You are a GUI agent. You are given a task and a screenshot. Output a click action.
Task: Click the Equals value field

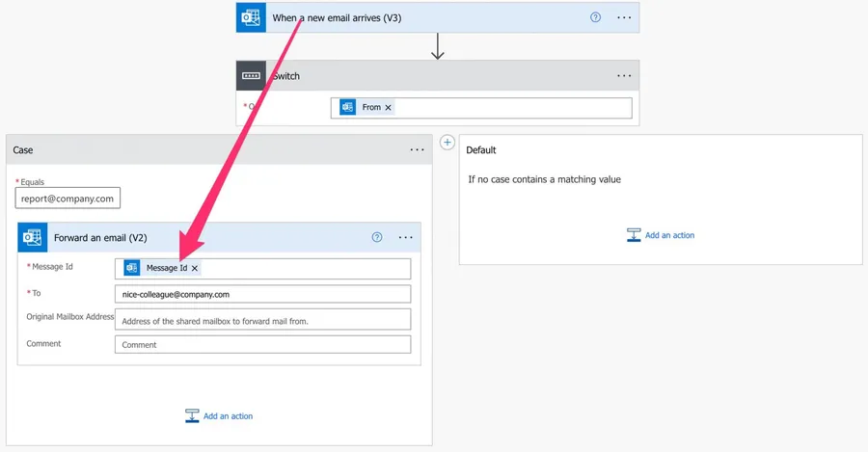68,199
